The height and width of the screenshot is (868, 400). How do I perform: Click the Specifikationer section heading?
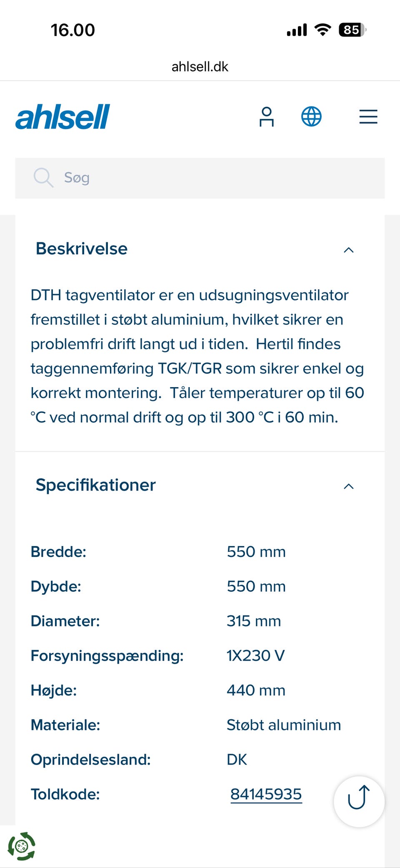pos(96,485)
